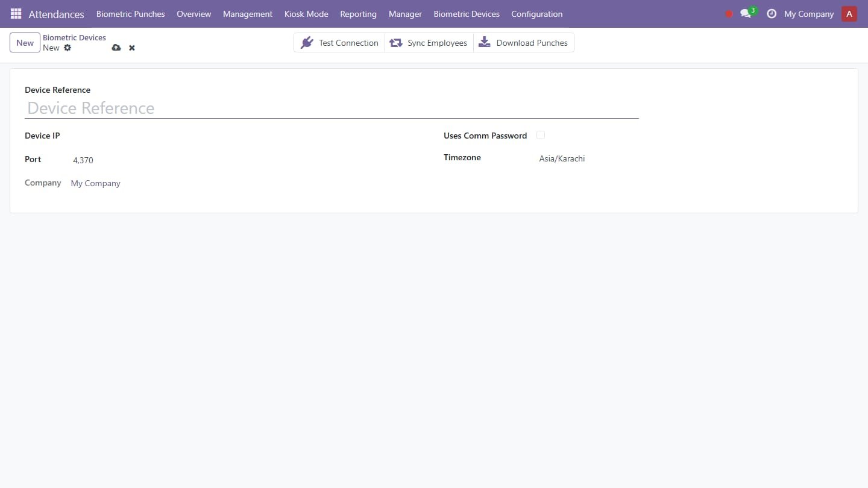This screenshot has height=488, width=868.
Task: Click the gear actions icon beside New
Action: pos(68,48)
